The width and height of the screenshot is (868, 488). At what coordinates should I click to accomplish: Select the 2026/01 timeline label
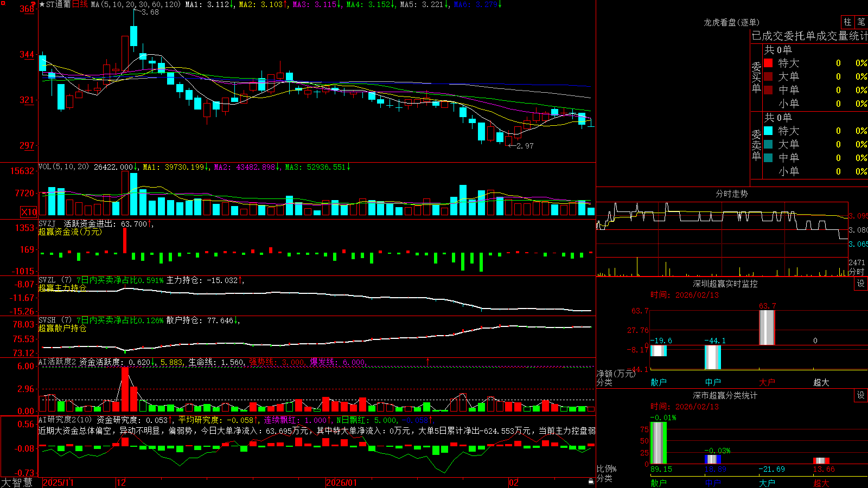point(342,483)
